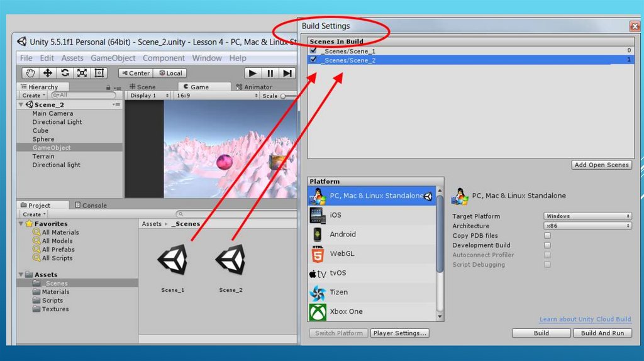Enable Development Build checkbox

click(548, 245)
